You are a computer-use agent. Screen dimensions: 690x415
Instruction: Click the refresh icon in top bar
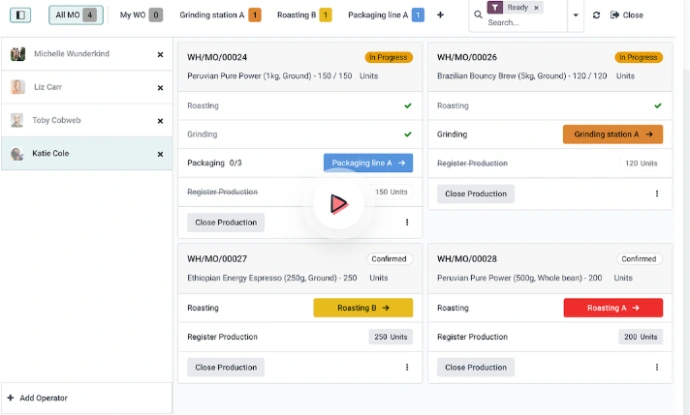pyautogui.click(x=597, y=15)
